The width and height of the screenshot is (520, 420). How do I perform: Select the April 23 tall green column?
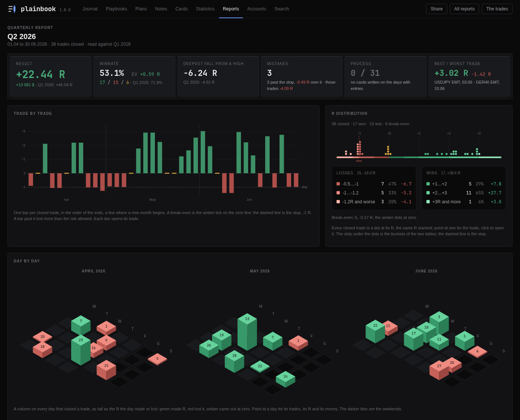tap(81, 349)
